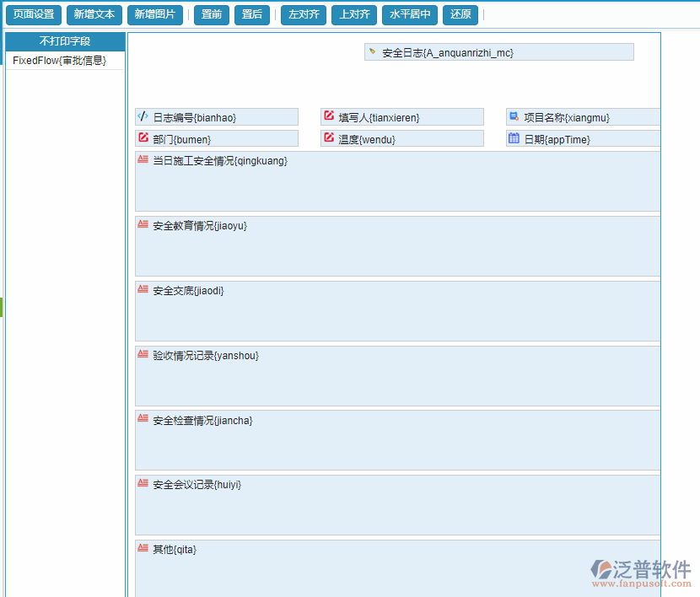Click the textarea icon on 安全教育情况
The height and width of the screenshot is (597, 700).
point(143,223)
